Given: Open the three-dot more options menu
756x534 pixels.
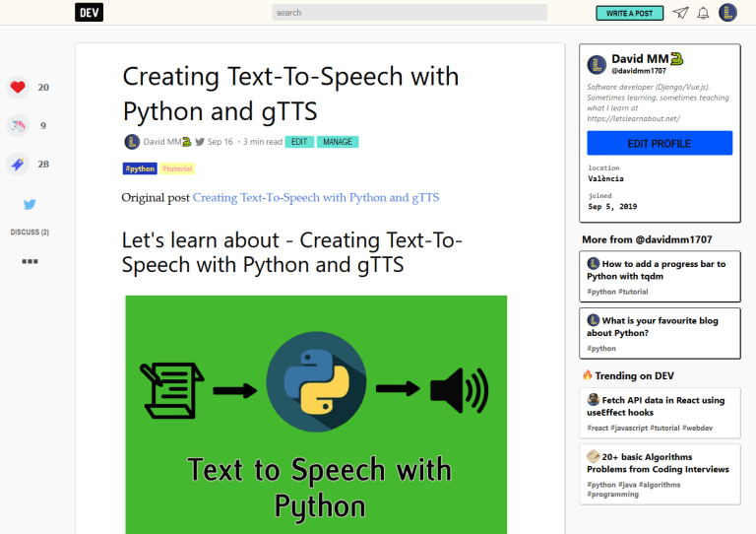Looking at the screenshot, I should [x=30, y=261].
